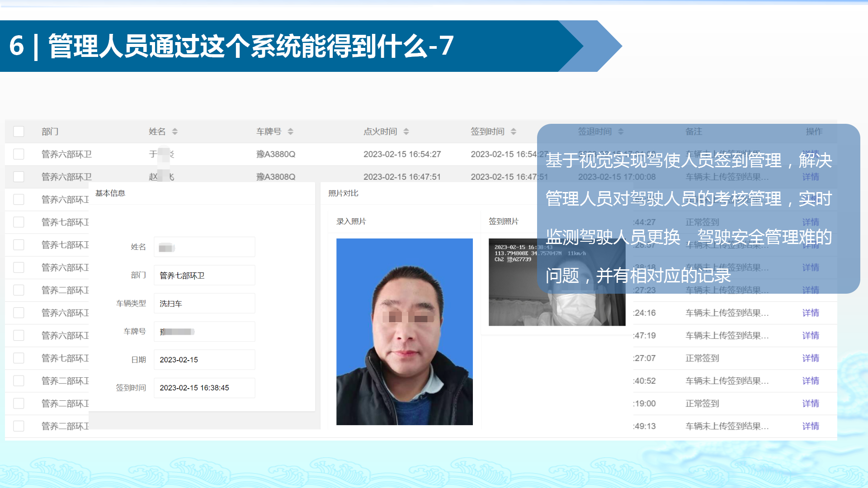The image size is (868, 488).
Task: Tick checkbox of row ending :40:52
Action: [19, 381]
